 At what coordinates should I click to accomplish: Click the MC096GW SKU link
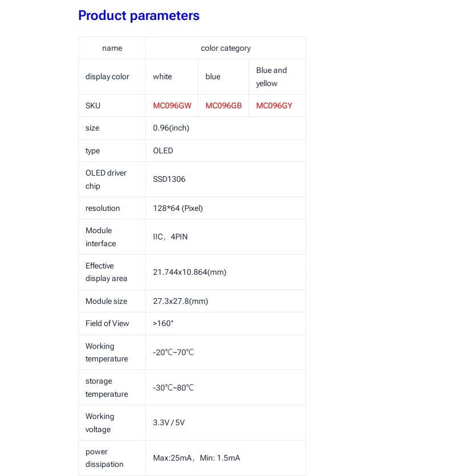[172, 105]
